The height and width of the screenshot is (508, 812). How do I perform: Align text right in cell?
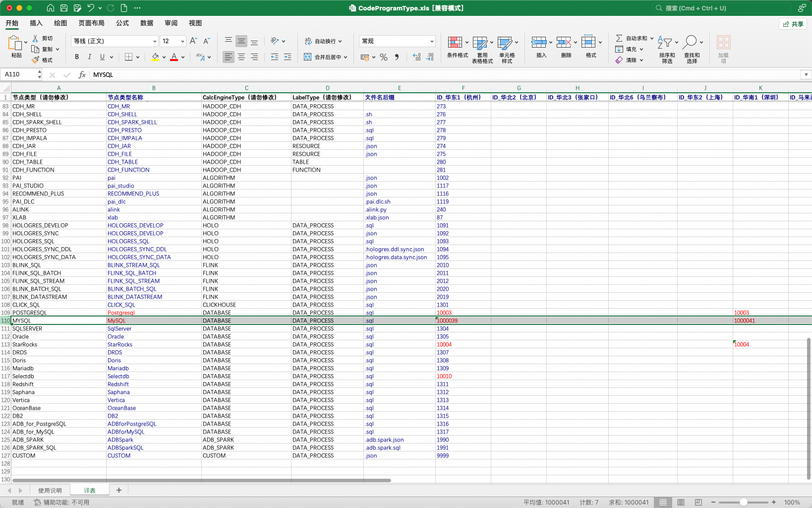pos(254,57)
